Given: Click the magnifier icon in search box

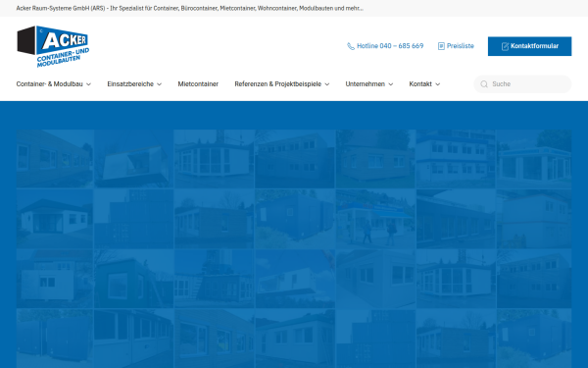Looking at the screenshot, I should [x=484, y=84].
